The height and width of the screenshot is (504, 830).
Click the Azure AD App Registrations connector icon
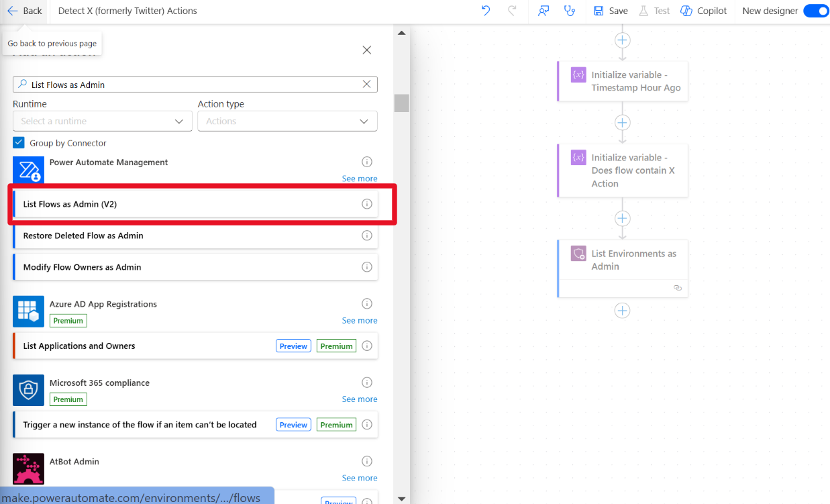28,311
